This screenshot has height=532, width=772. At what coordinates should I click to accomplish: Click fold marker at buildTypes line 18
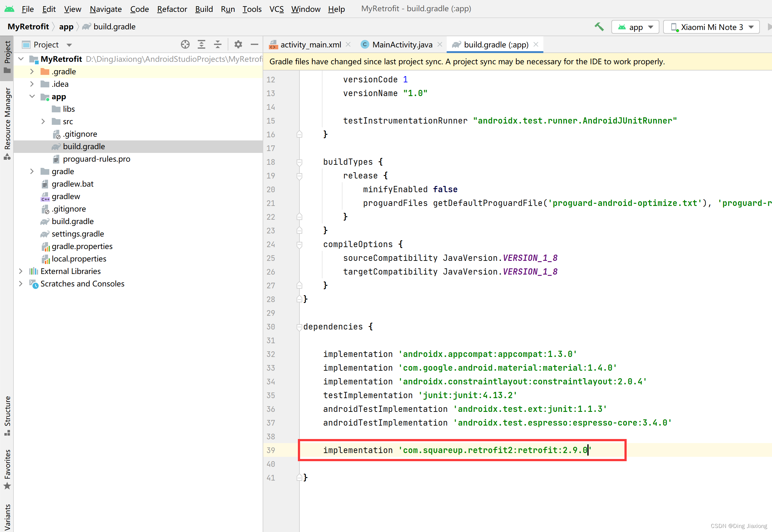click(299, 162)
